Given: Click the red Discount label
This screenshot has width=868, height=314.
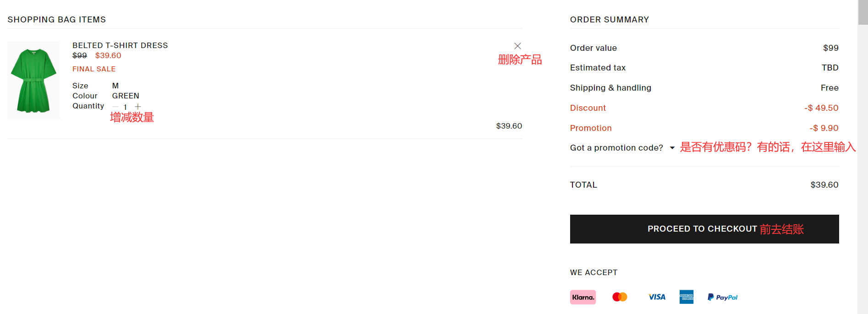Looking at the screenshot, I should tap(588, 108).
